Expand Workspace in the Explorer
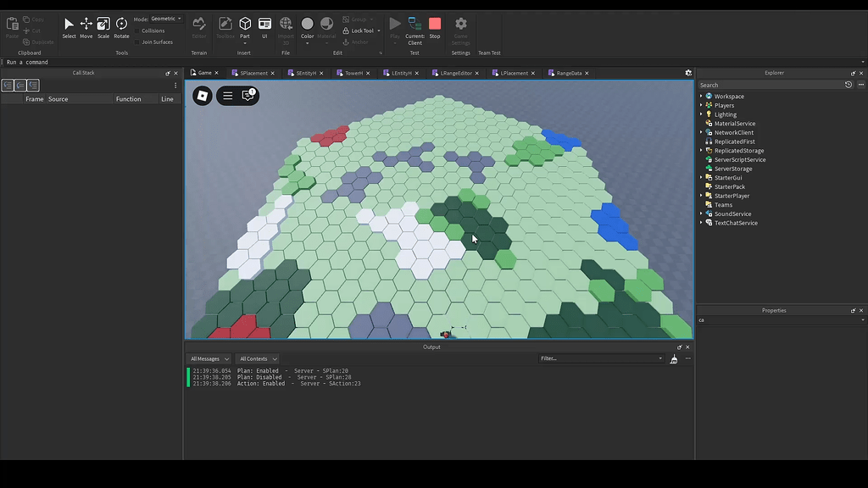The width and height of the screenshot is (868, 488). (x=699, y=96)
